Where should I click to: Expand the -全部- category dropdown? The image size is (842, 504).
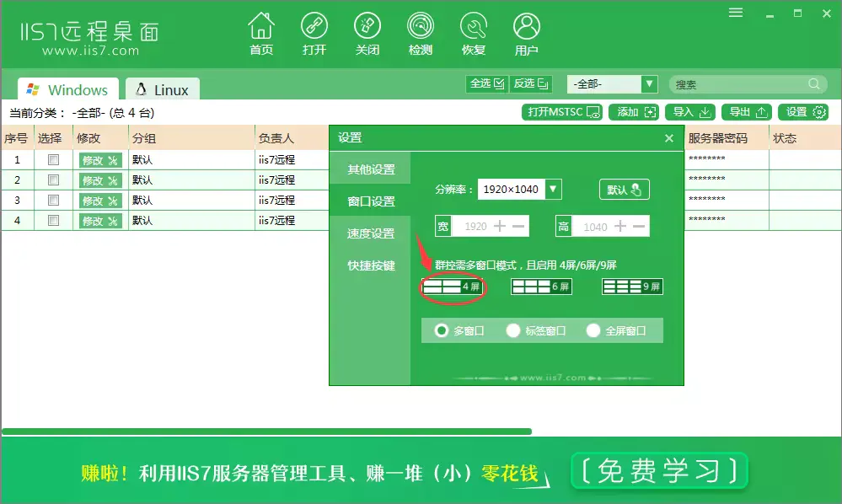tap(649, 84)
